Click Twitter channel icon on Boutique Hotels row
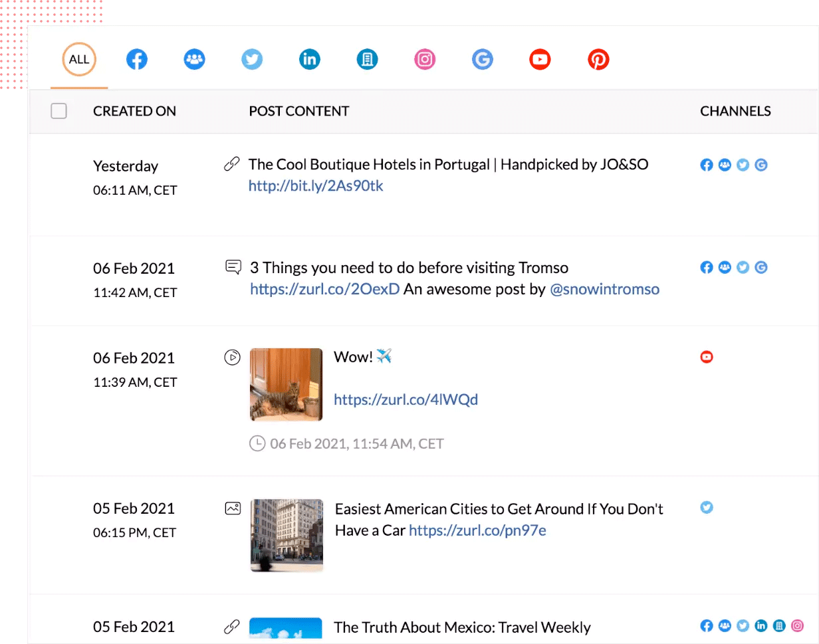819x644 pixels. pyautogui.click(x=743, y=165)
